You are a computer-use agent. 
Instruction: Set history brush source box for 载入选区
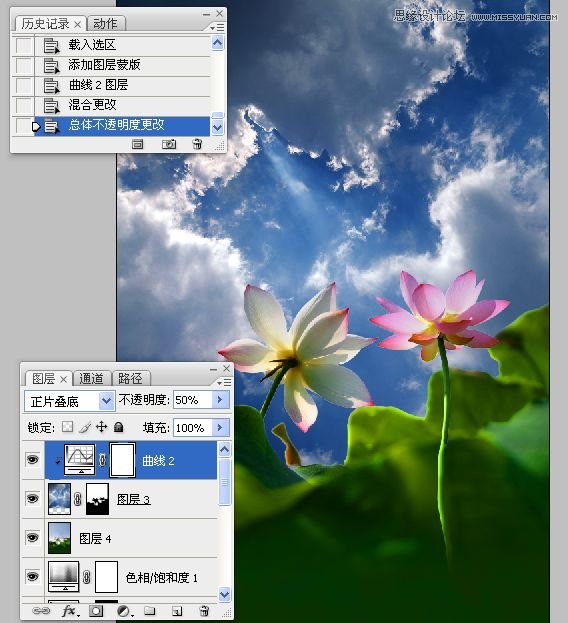coord(23,45)
